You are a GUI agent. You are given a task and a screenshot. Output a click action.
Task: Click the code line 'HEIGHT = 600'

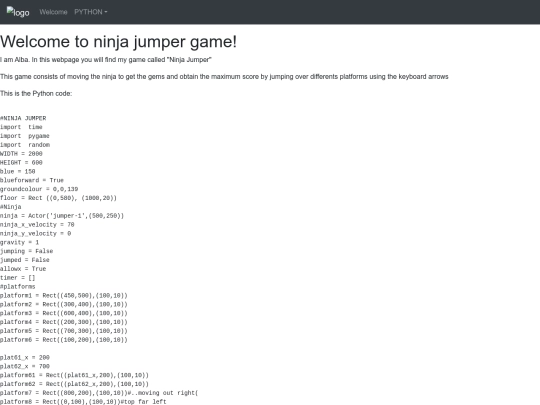point(21,163)
